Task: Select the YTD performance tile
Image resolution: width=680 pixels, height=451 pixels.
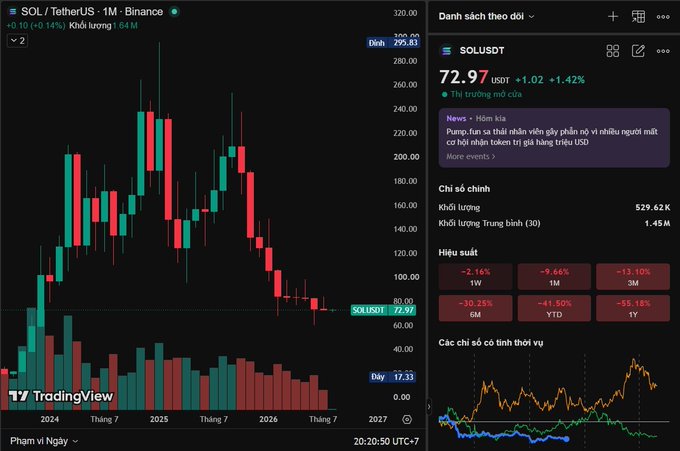Action: [554, 308]
